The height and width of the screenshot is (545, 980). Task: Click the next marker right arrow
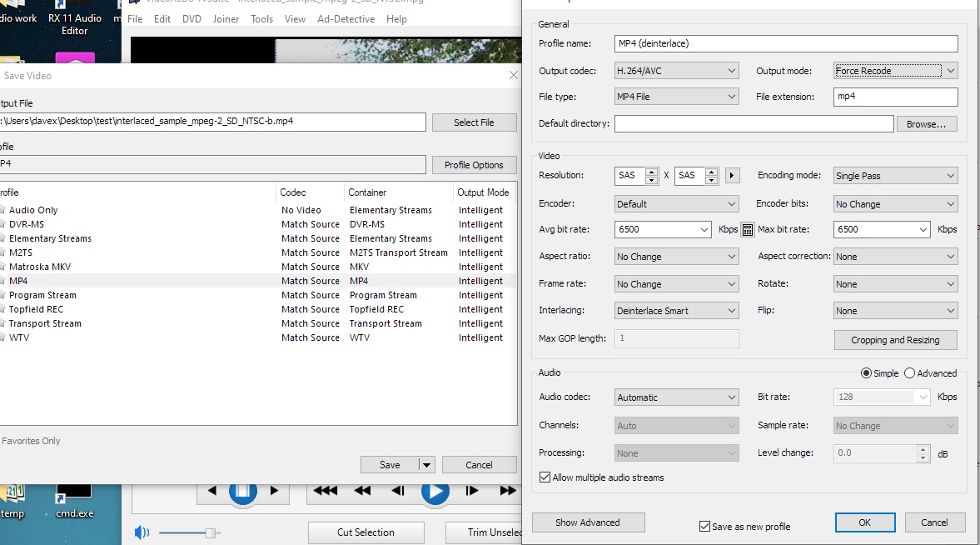(274, 491)
